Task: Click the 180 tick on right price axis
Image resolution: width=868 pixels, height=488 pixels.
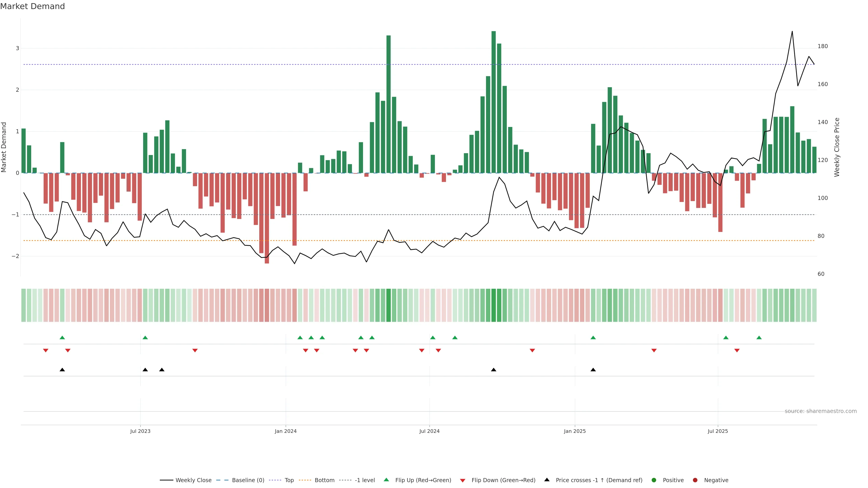Action: tap(823, 46)
